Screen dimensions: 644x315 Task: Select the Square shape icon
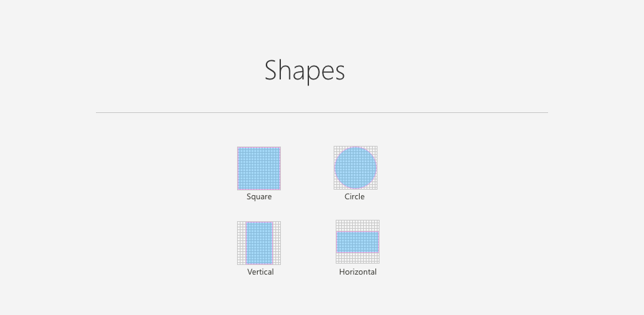coord(259,168)
